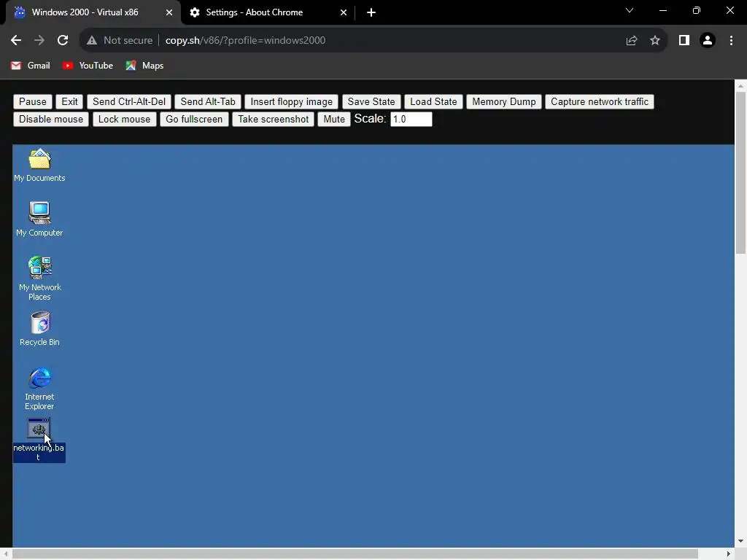Switch to Settings - About Chrome tab
Screen dimensions: 747x560
pos(268,12)
